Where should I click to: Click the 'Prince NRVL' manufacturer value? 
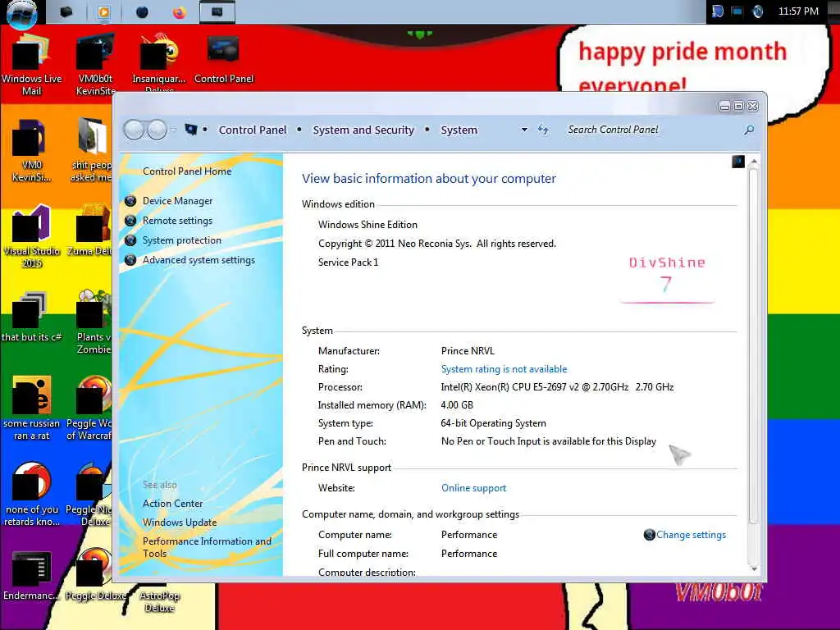click(x=468, y=351)
